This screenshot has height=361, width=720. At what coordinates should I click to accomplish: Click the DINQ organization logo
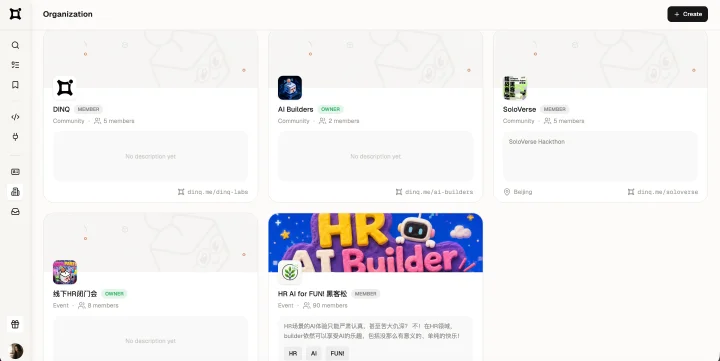click(x=65, y=88)
